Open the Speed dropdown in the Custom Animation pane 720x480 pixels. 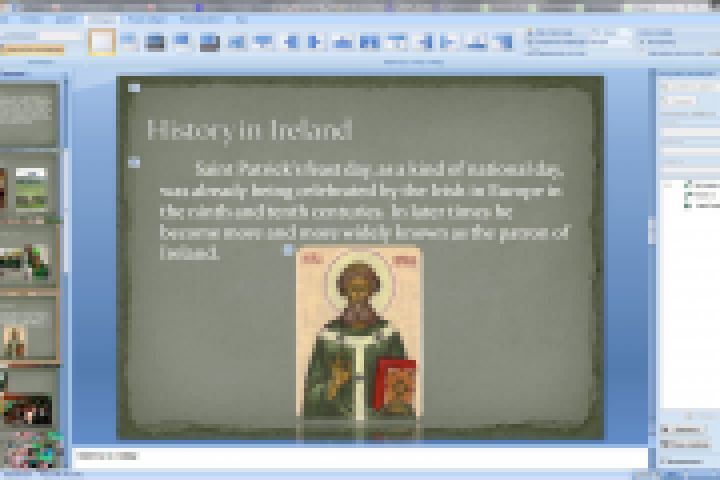pyautogui.click(x=690, y=171)
